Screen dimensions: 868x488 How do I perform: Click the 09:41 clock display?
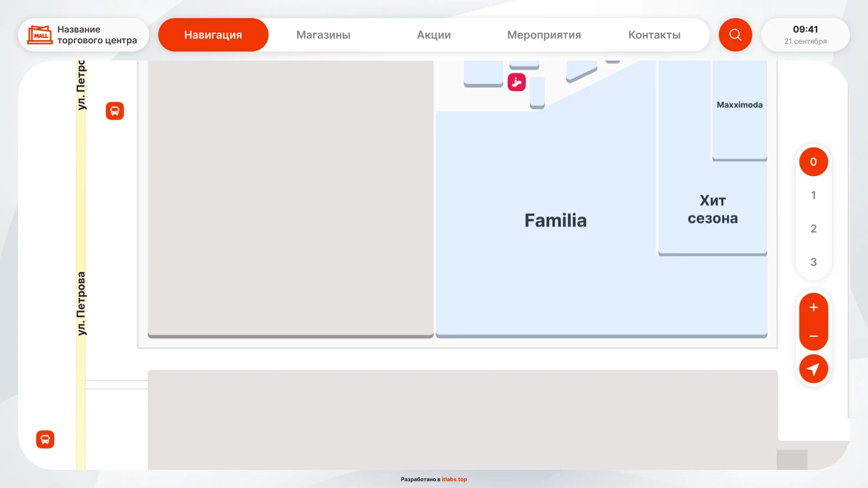(806, 29)
